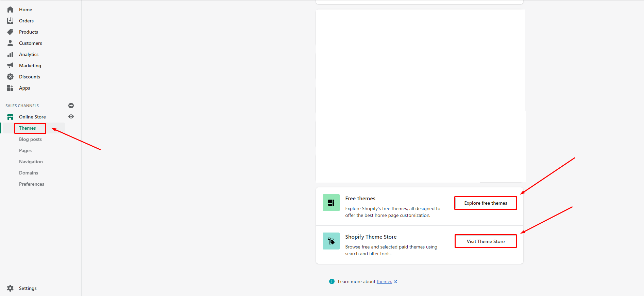The image size is (644, 296).
Task: Click the Analytics bar chart icon
Action: coord(10,54)
